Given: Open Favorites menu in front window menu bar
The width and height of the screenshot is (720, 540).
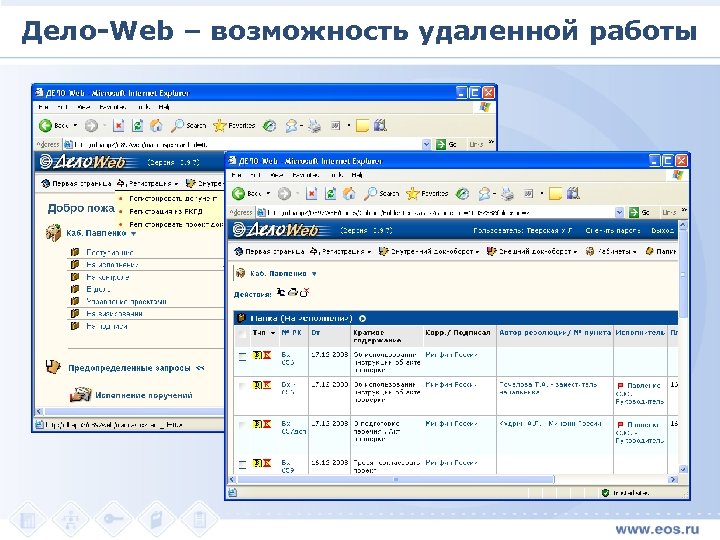Looking at the screenshot, I should 305,175.
